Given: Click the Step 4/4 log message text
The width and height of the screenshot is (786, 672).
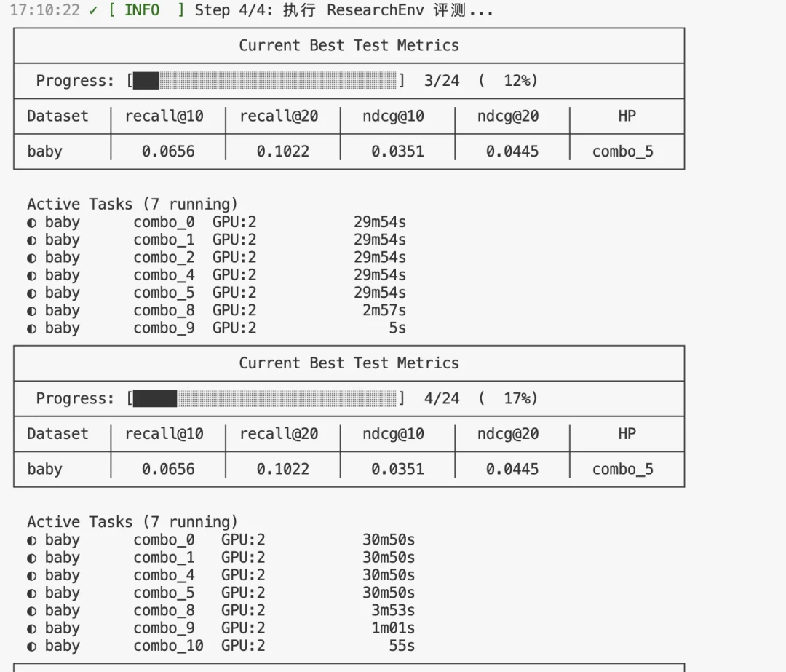Looking at the screenshot, I should pos(344,11).
